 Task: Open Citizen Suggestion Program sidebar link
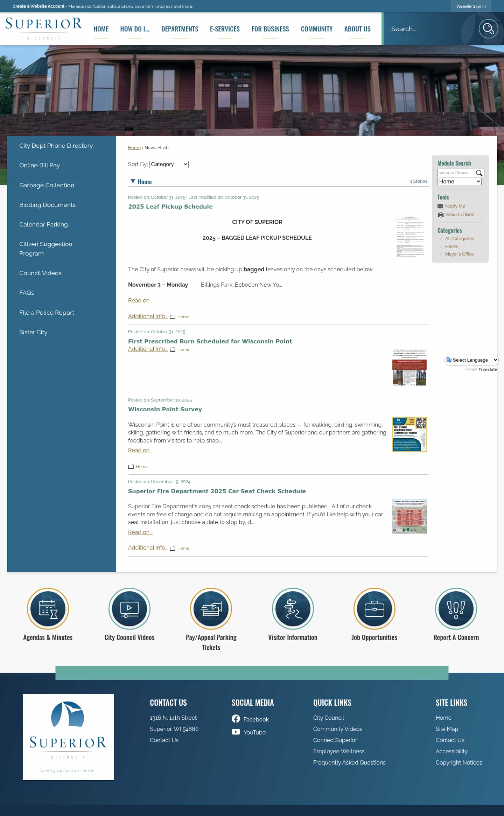click(x=46, y=249)
